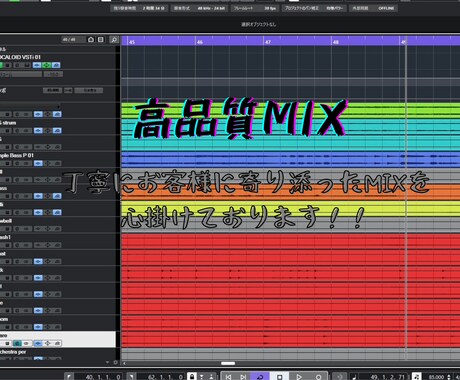
Task: Click the house icon in track list header
Action: 91,40
